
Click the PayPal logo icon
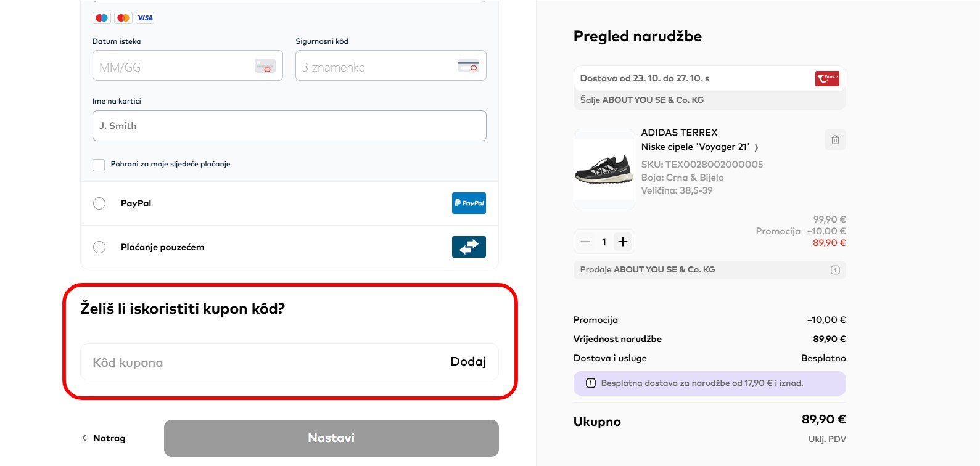(x=469, y=203)
